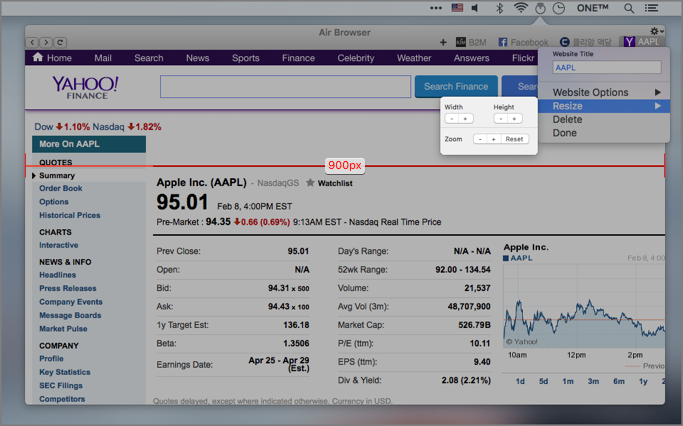Open Sports in Yahoo navigation bar
The width and height of the screenshot is (683, 426).
pyautogui.click(x=246, y=58)
